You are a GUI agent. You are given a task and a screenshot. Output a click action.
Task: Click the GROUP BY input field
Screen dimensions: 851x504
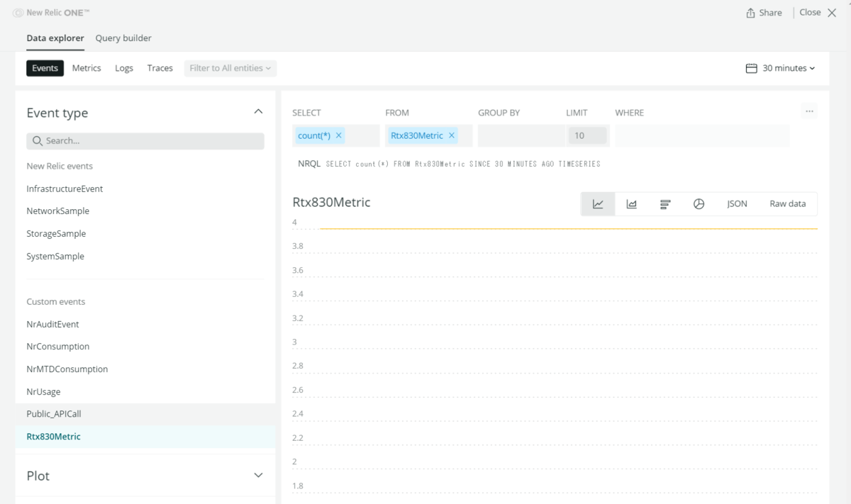coord(521,135)
